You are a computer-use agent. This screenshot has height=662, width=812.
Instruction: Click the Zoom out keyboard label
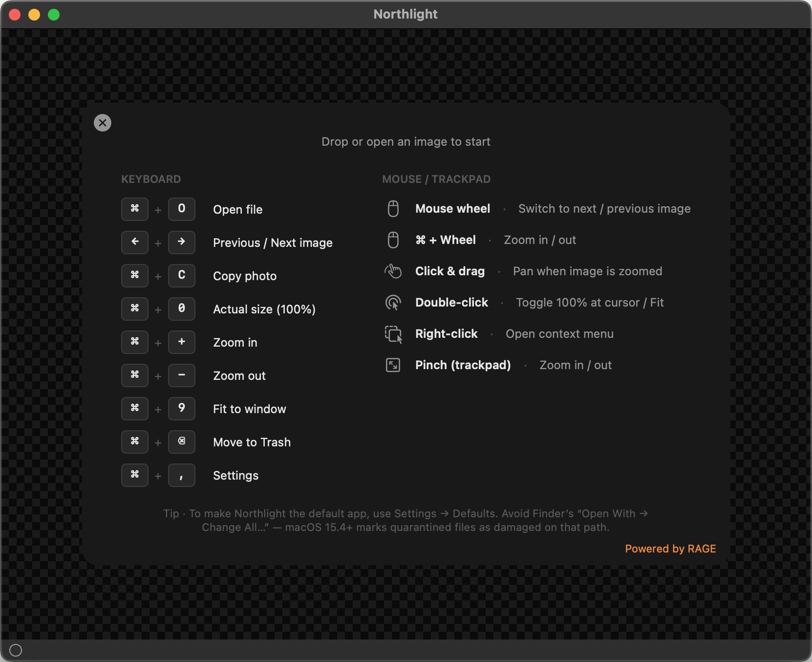click(x=239, y=376)
